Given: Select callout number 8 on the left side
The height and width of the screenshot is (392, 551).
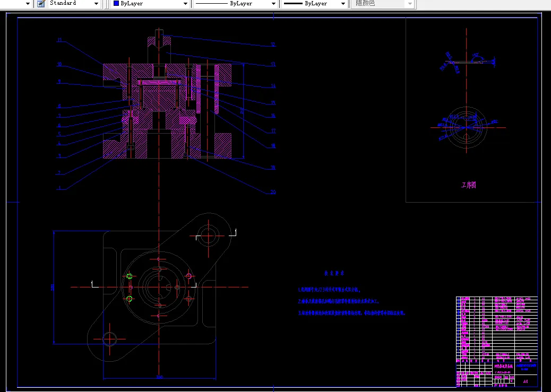Looking at the screenshot, I should [59, 106].
